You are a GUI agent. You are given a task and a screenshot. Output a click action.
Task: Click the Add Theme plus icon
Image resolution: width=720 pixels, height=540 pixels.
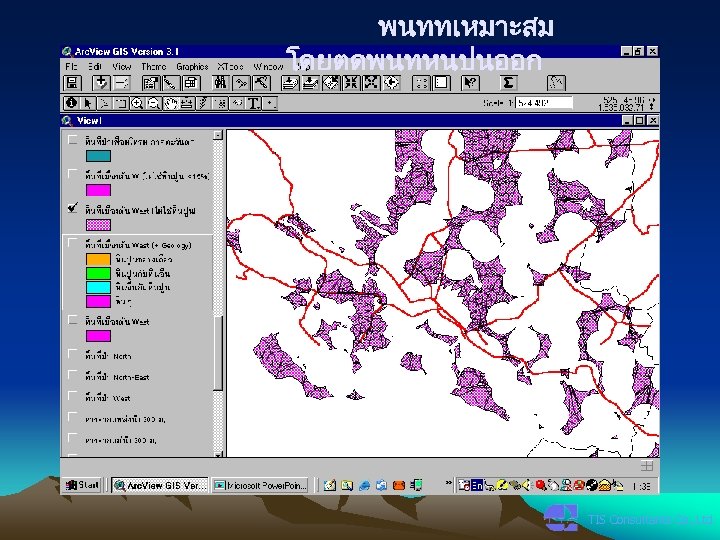point(101,83)
